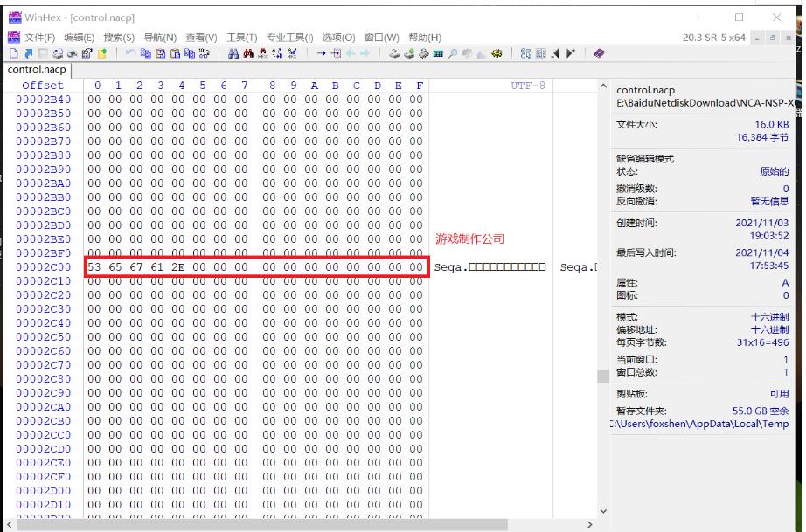The width and height of the screenshot is (806, 532).
Task: Click the Find text binoculars icon
Action: pos(233,53)
